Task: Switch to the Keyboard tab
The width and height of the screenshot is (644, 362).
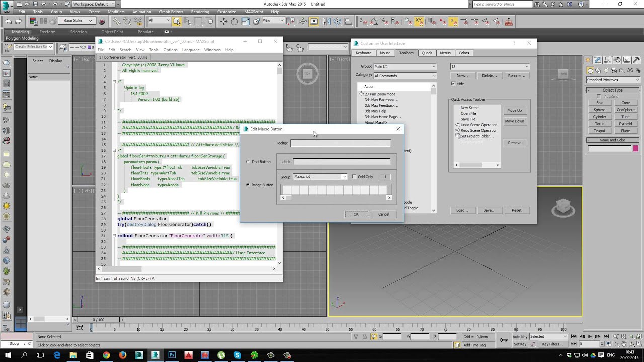Action: coord(363,53)
